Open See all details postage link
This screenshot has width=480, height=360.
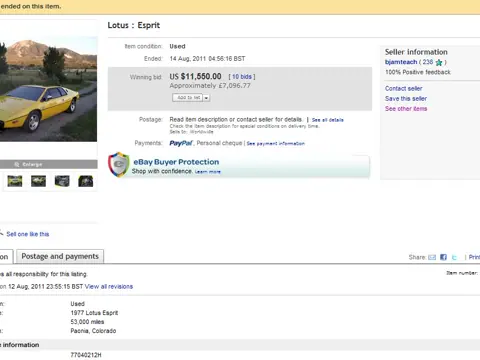[x=328, y=120]
